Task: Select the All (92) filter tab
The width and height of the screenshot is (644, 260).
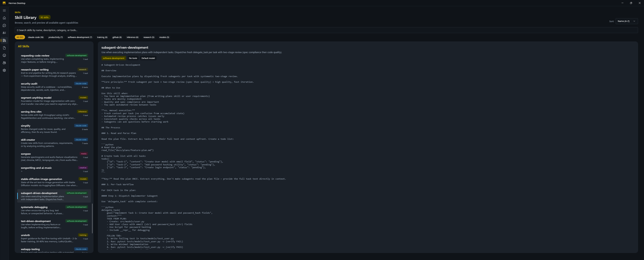Action: (20, 37)
